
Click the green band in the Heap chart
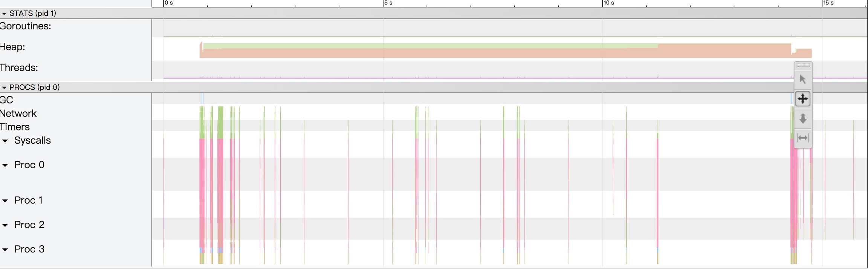tap(414, 46)
